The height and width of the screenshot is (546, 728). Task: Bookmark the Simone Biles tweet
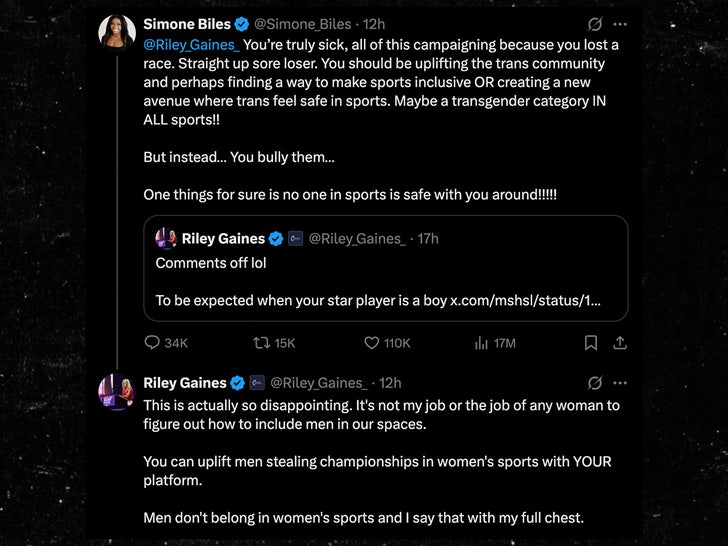pos(591,343)
